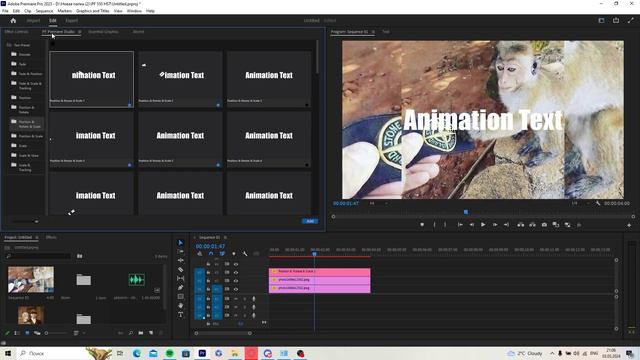Open Program monitor settings wrench

598,203
